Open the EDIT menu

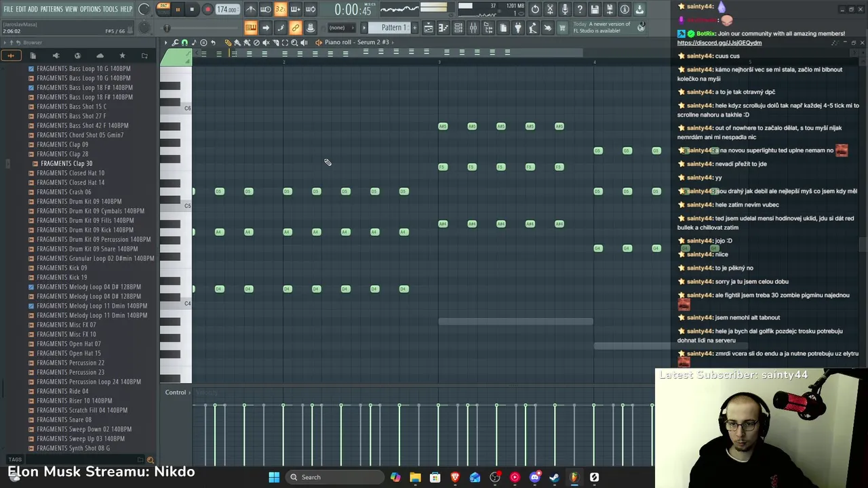(21, 9)
